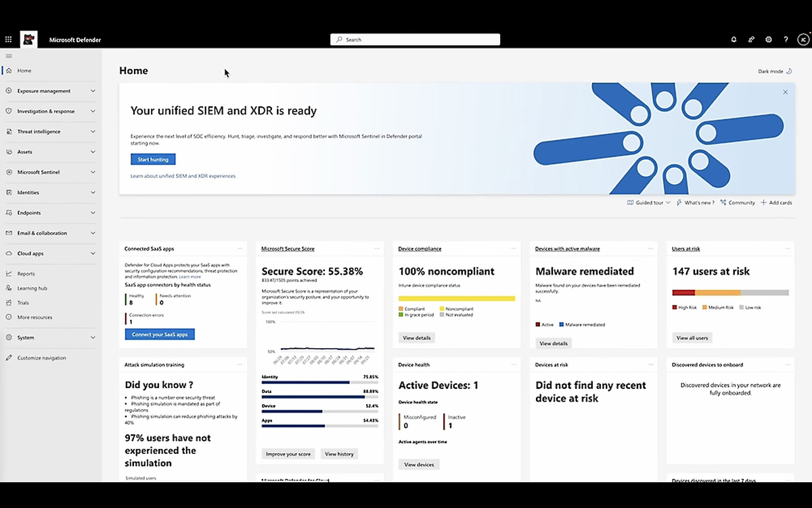The width and height of the screenshot is (812, 508).
Task: Click Add cards option
Action: point(776,203)
